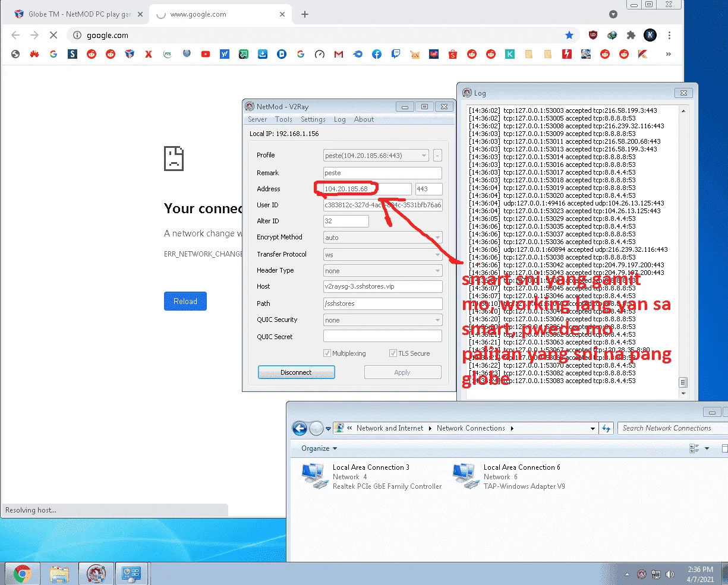Click the bookmark star in address bar
Screen dimensions: 728x585
tap(569, 35)
